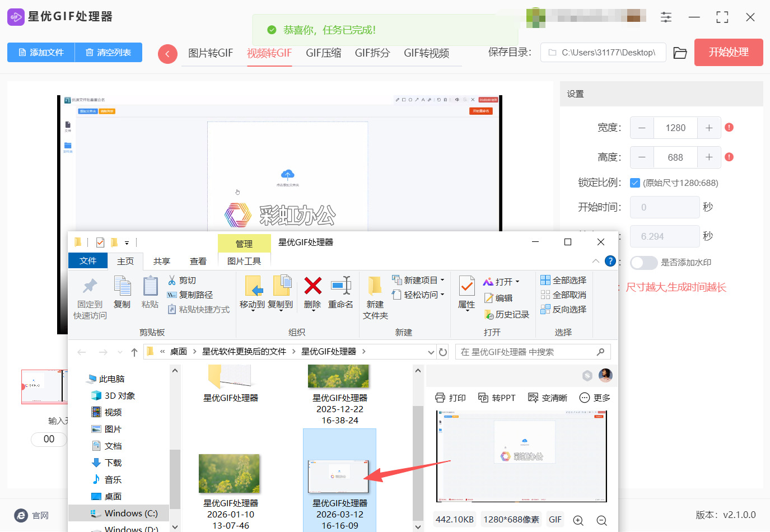770x532 pixels.
Task: Switch to the 图片转GIF tab
Action: coord(211,53)
